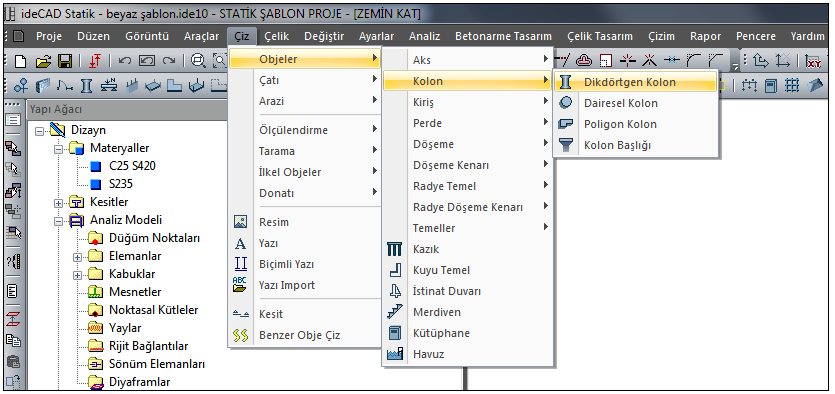
Task: Click the Havuz pool icon
Action: 395,354
